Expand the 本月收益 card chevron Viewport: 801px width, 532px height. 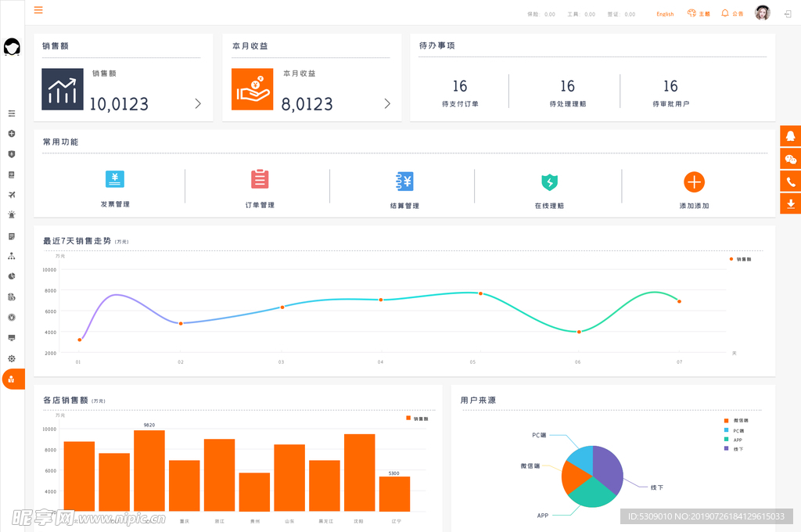(387, 103)
